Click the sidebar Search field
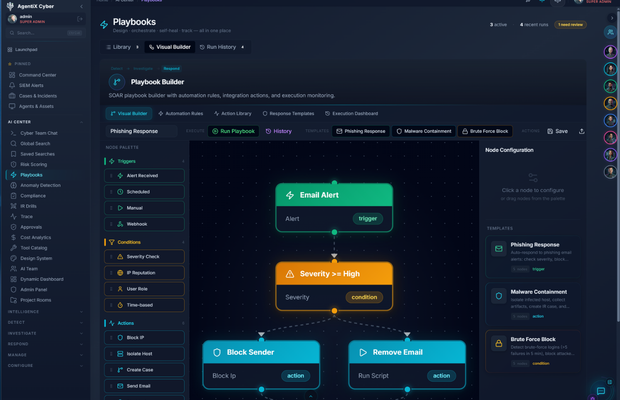The image size is (620, 400). [45, 33]
